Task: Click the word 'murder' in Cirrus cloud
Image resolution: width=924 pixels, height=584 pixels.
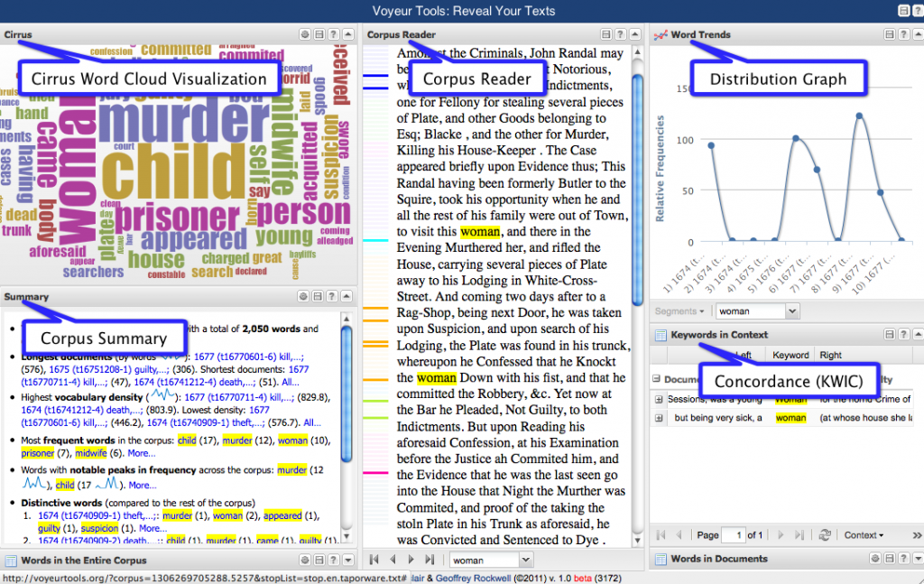Action: [184, 122]
